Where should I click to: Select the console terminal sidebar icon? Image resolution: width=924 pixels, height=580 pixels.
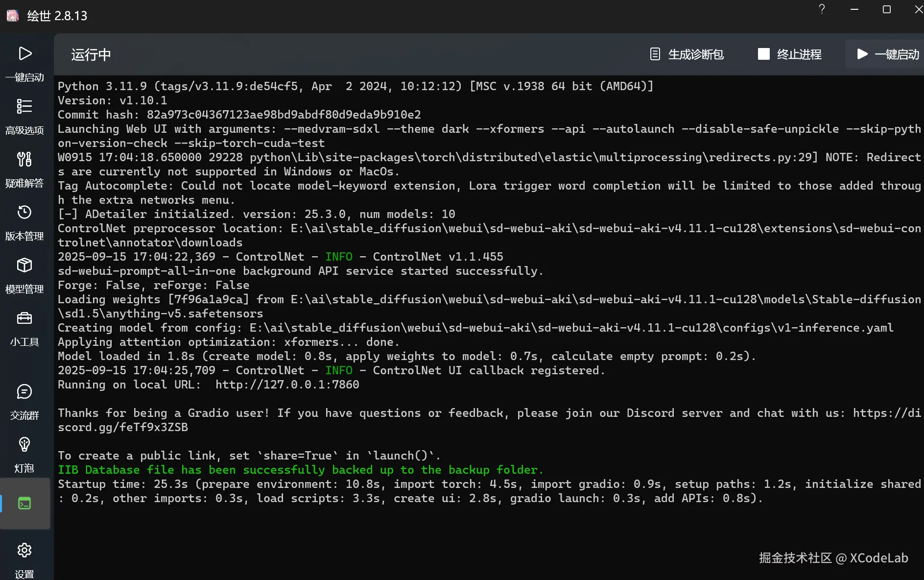[24, 503]
